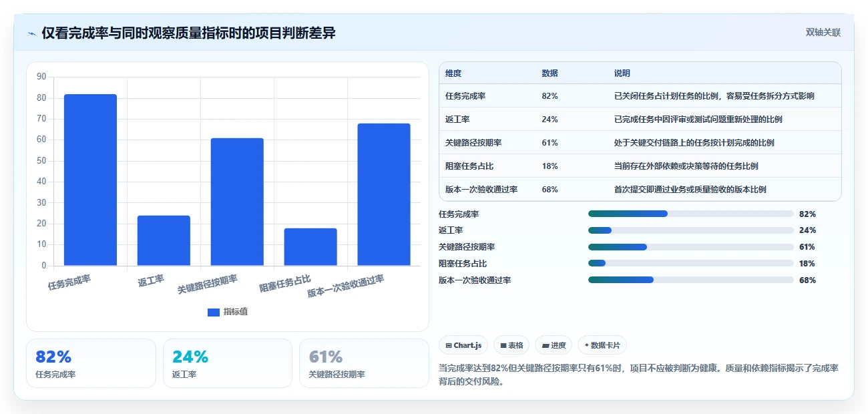Click the lightning icon beside the title
The image size is (868, 414).
point(31,33)
